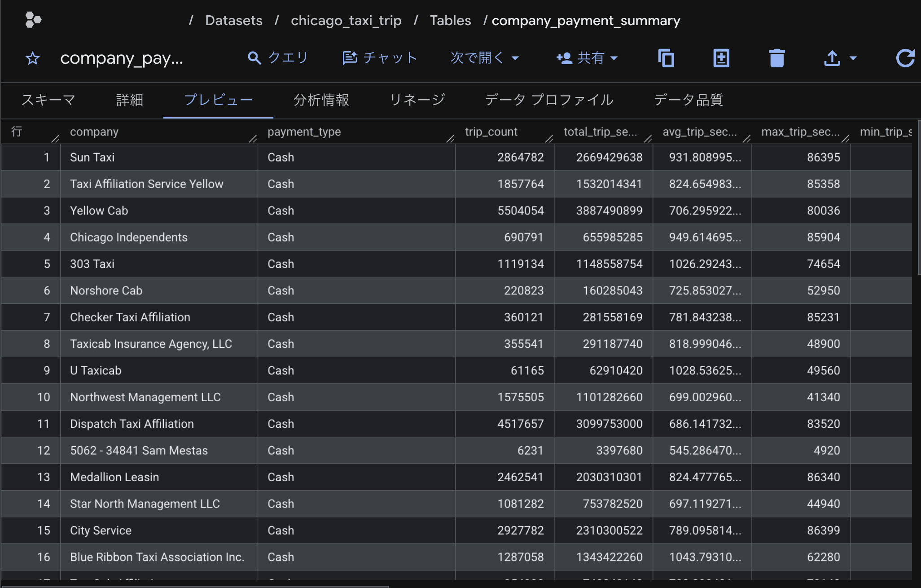Click the max_trip_sec... column header
Viewport: 921px width, 588px height.
coord(800,132)
